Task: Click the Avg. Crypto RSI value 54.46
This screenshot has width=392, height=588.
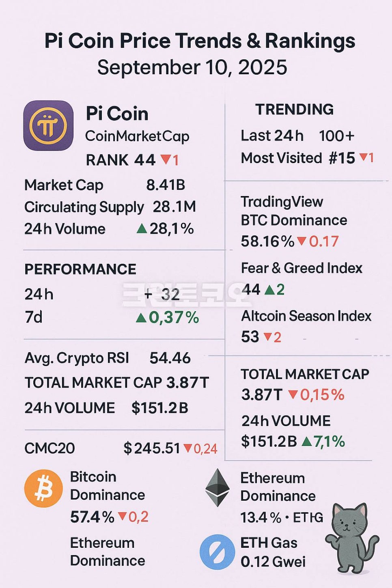Action: coord(170,358)
